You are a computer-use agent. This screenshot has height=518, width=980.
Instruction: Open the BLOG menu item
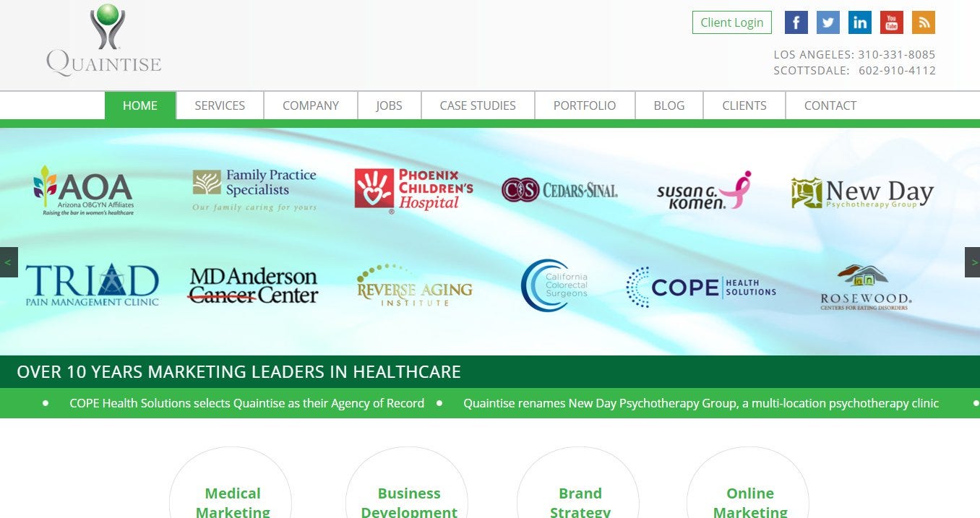(669, 105)
